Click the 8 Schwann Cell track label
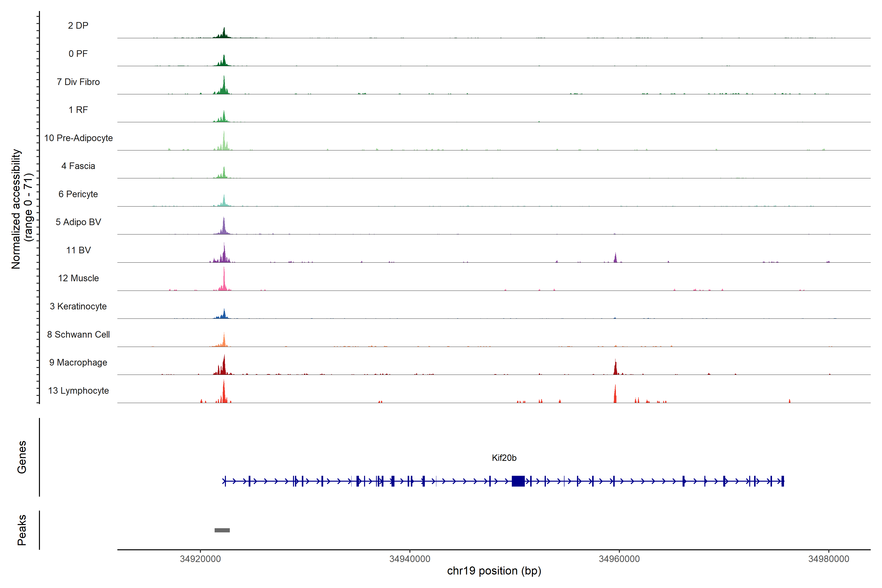882x588 pixels. coord(78,334)
